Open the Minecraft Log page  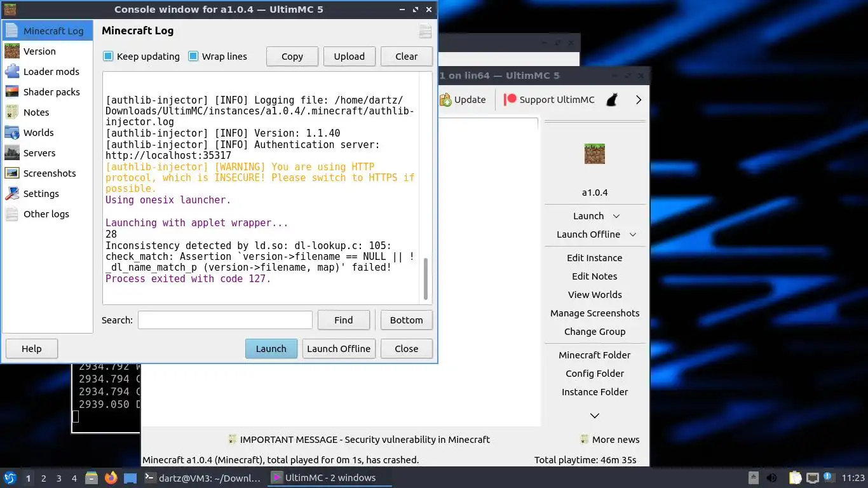pyautogui.click(x=48, y=30)
